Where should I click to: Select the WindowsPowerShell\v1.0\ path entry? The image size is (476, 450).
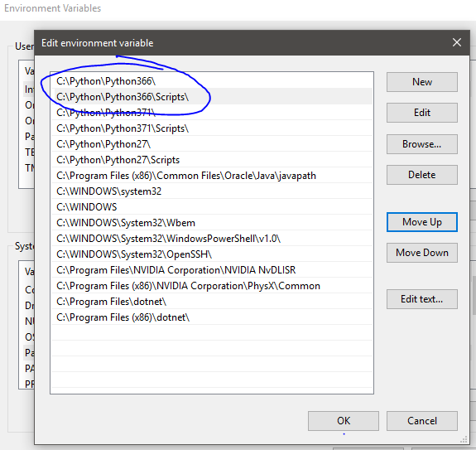click(212, 239)
